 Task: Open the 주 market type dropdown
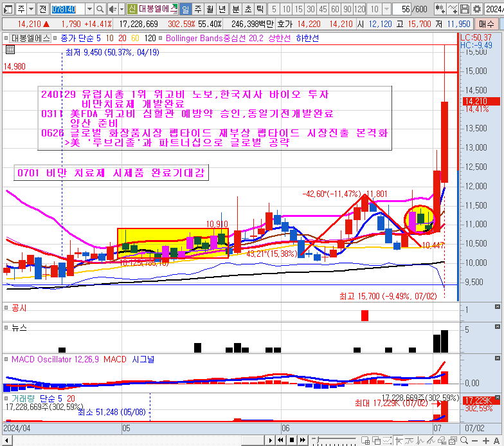coord(30,9)
